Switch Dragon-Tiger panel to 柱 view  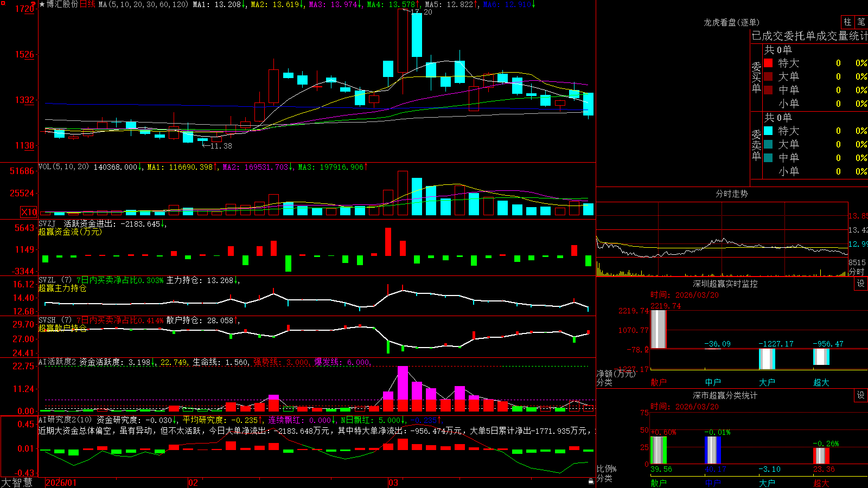pos(847,22)
